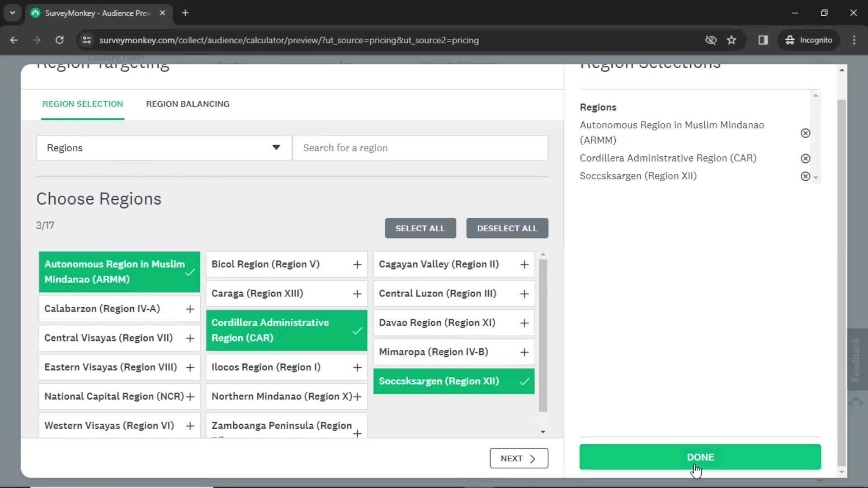The height and width of the screenshot is (488, 868).
Task: Search for a region input field
Action: [x=421, y=148]
